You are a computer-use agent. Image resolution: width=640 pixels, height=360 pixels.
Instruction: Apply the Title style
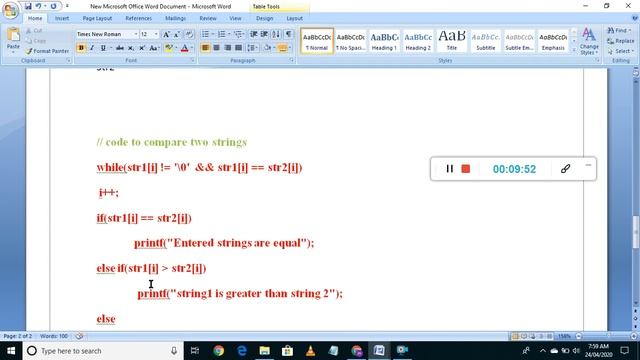tap(452, 41)
